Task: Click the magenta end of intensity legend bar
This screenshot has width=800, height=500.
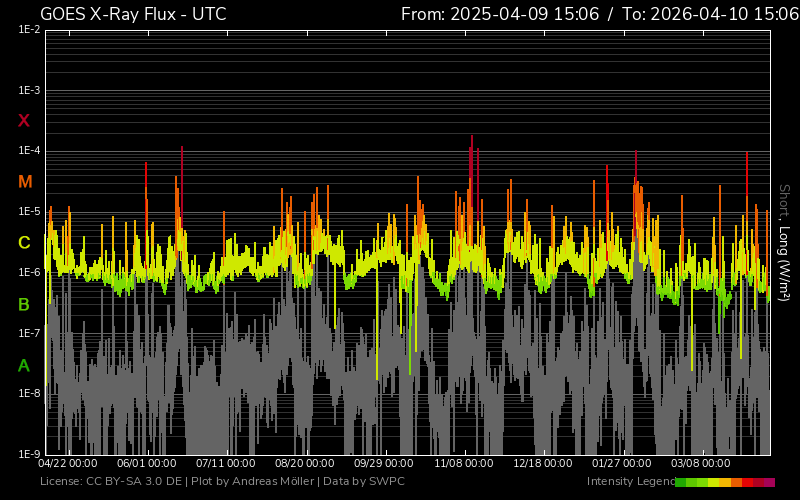Action: [x=769, y=482]
